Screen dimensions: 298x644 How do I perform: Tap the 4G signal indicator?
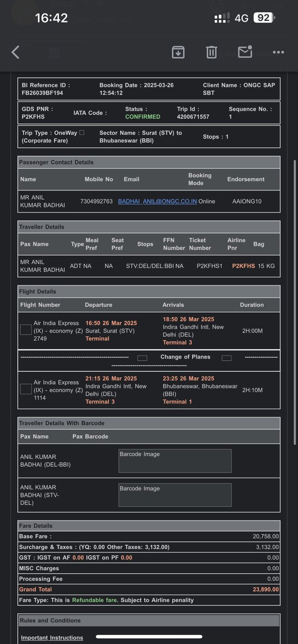[242, 18]
